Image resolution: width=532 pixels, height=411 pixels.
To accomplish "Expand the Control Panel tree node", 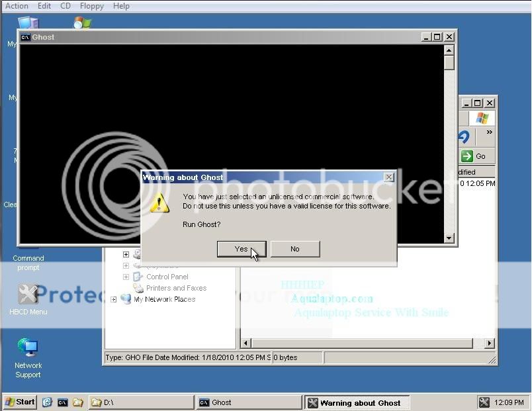I will point(126,277).
